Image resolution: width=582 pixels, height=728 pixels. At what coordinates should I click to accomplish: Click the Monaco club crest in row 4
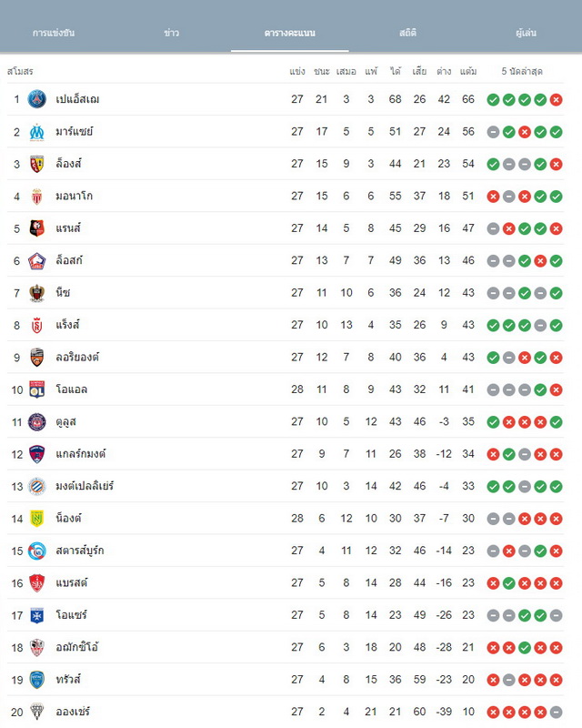pos(36,197)
